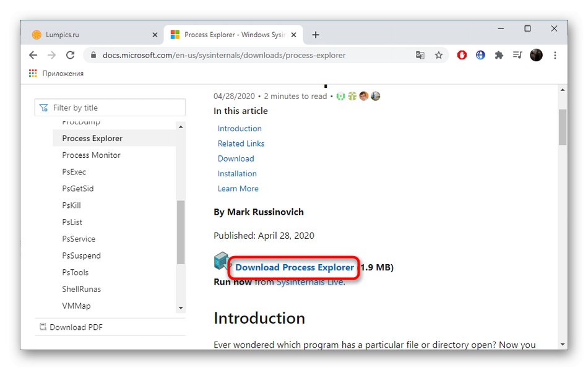
Task: Close the Lumpics.ru tab
Action: pos(155,35)
